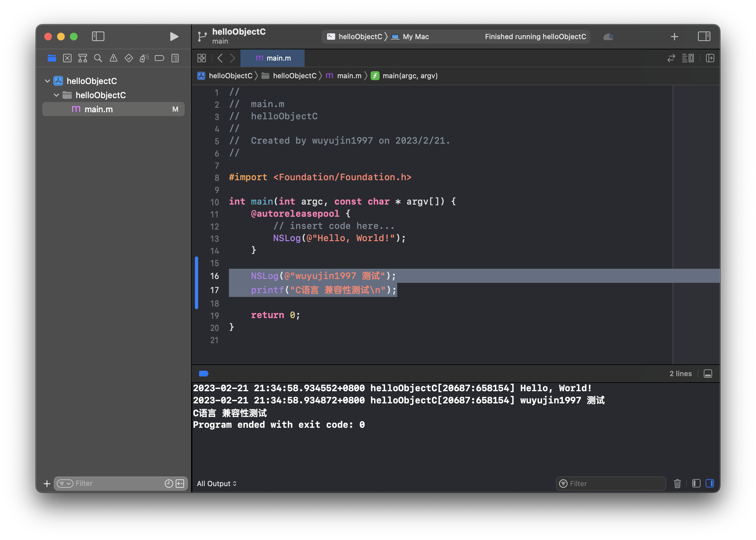Click the printf C语言 code line

pos(323,290)
